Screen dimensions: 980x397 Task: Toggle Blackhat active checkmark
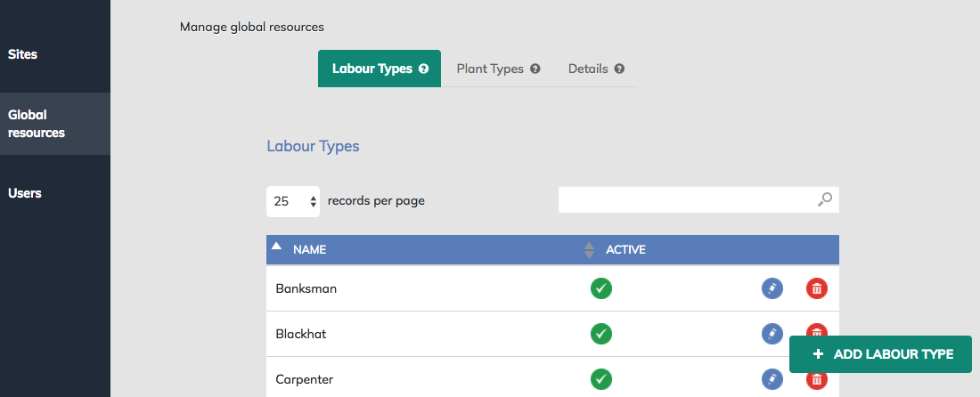[601, 333]
